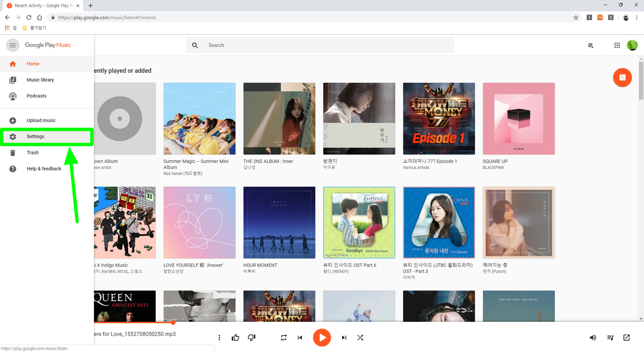Open Music library in the sidebar

[47, 80]
